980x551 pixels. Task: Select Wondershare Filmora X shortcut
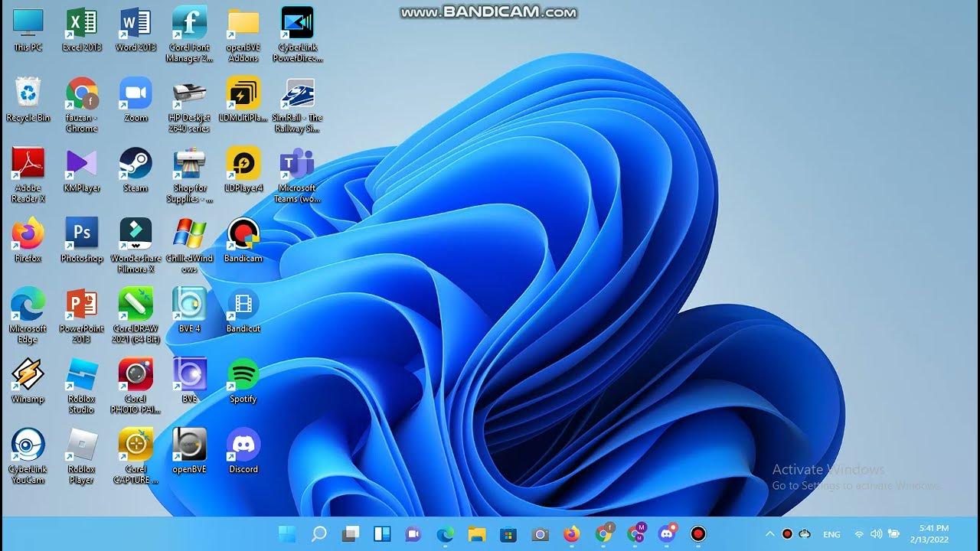(x=136, y=246)
